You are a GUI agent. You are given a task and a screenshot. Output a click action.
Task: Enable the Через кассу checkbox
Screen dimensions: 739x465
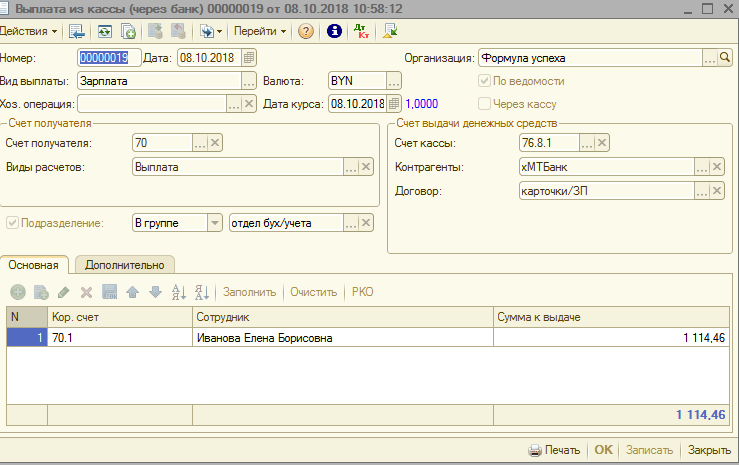click(486, 103)
